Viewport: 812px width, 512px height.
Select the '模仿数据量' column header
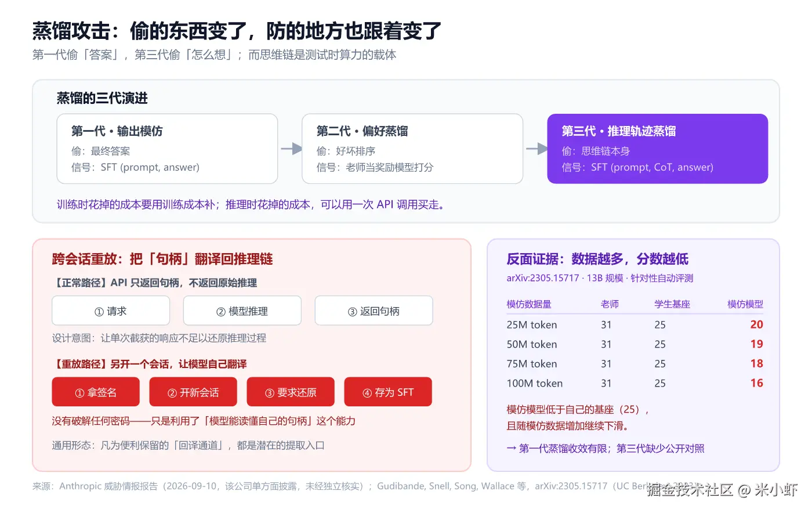pos(529,304)
